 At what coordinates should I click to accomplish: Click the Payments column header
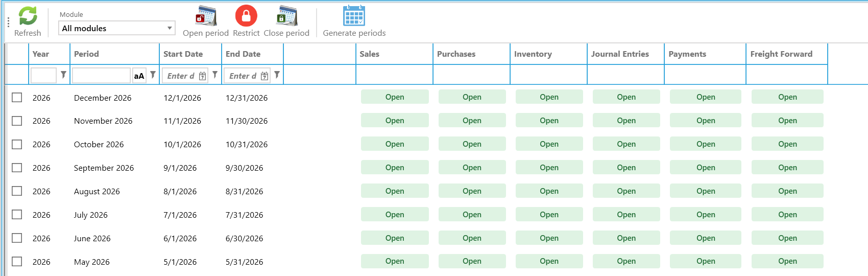point(705,54)
